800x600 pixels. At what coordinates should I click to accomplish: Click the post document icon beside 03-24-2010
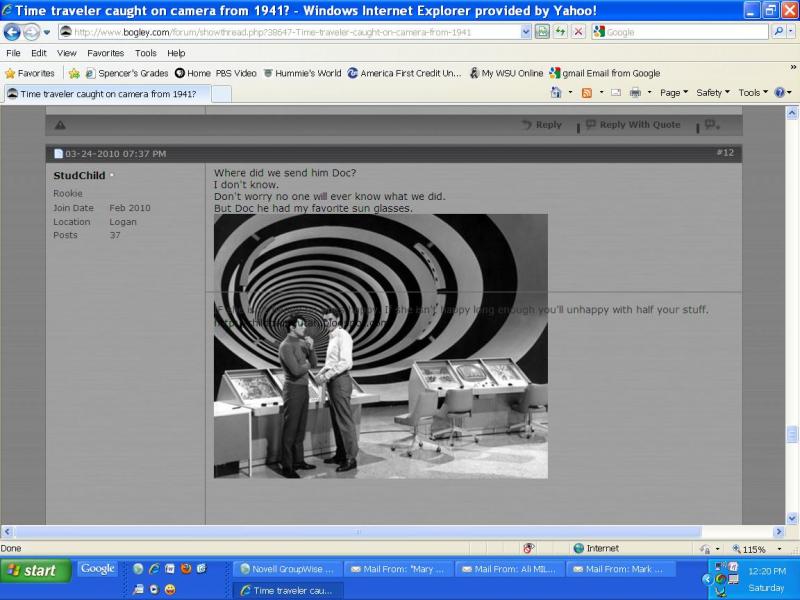tap(58, 154)
